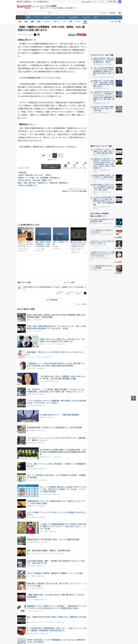The image size is (138, 644).
Task: Click the '共感した' reaction on the comment
Action: coord(60,293)
